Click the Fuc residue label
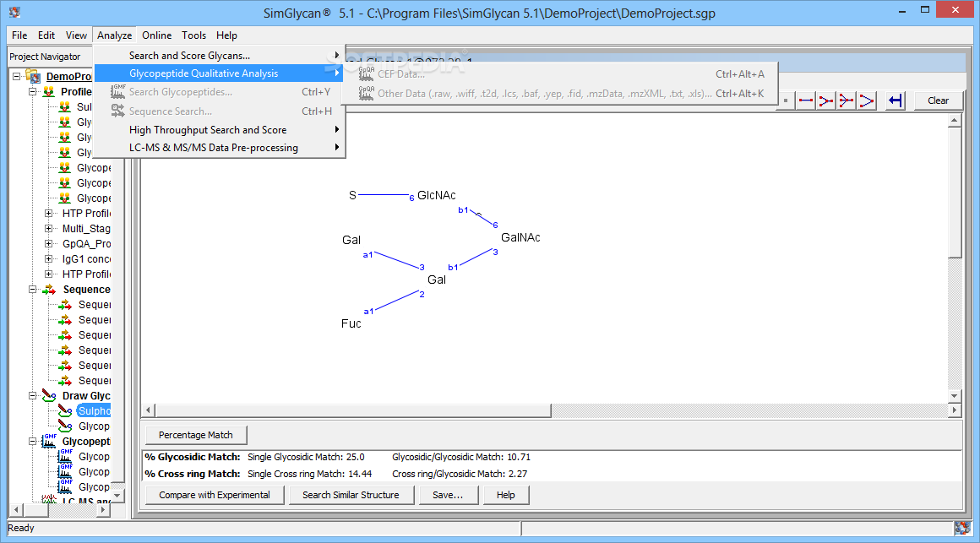 [351, 323]
